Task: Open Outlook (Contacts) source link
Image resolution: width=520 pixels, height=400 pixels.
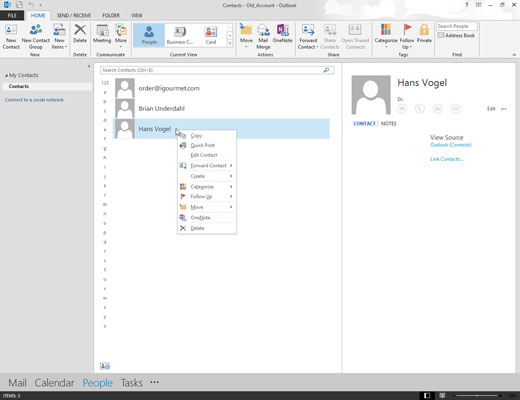Action: [451, 145]
